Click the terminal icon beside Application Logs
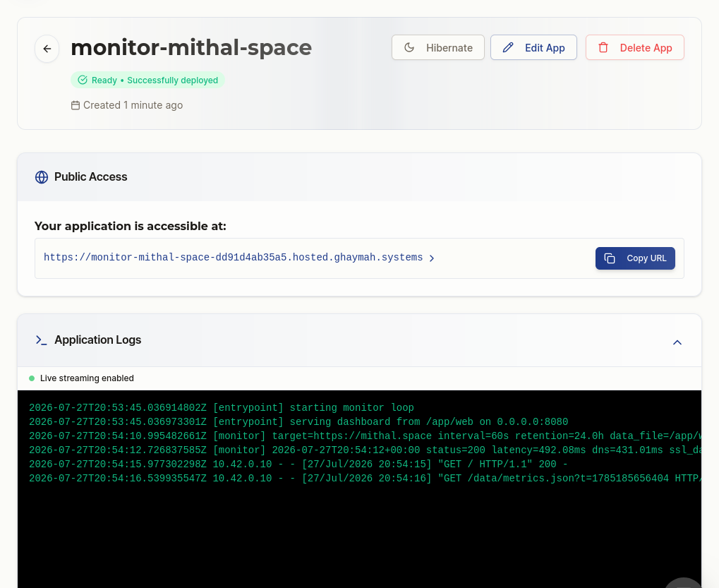719x588 pixels. tap(41, 340)
